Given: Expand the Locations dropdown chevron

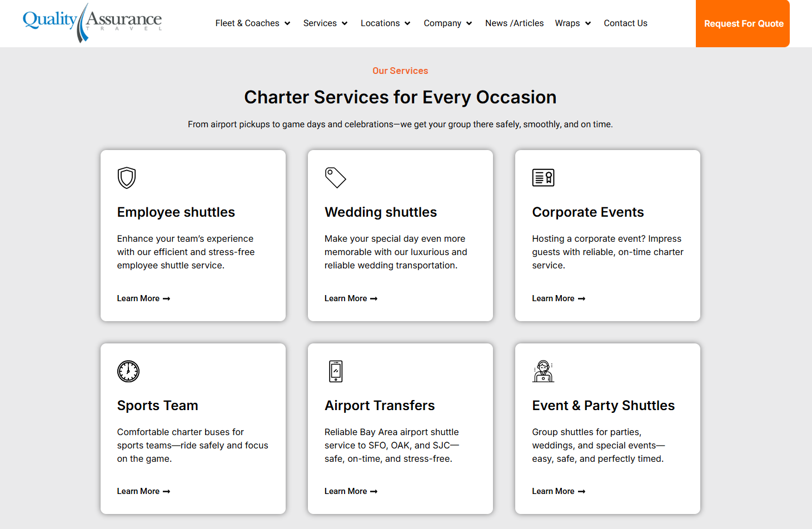Looking at the screenshot, I should coord(407,23).
